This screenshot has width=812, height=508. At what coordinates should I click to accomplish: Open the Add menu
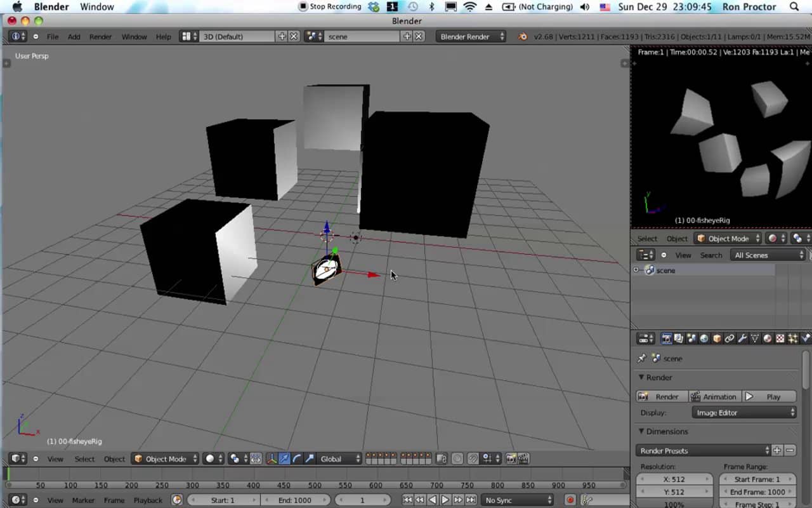[x=74, y=36]
